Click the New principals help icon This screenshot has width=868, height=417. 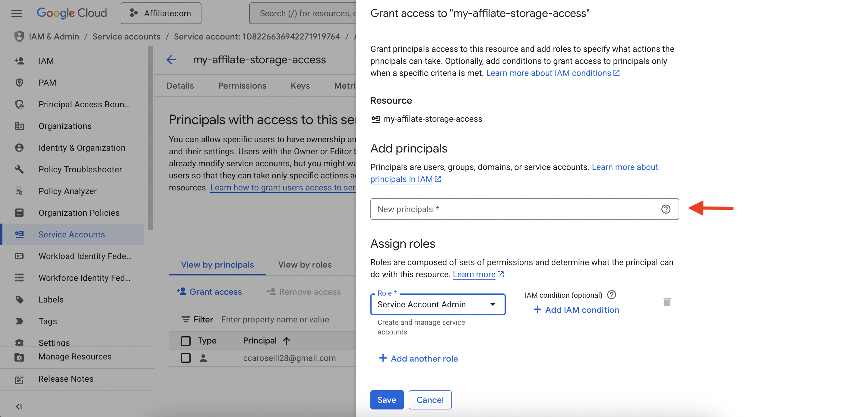(x=666, y=209)
